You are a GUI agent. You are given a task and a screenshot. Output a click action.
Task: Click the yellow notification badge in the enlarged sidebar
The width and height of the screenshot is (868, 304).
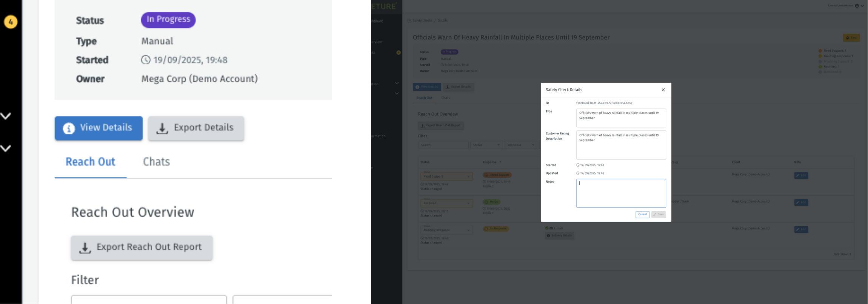(x=11, y=22)
